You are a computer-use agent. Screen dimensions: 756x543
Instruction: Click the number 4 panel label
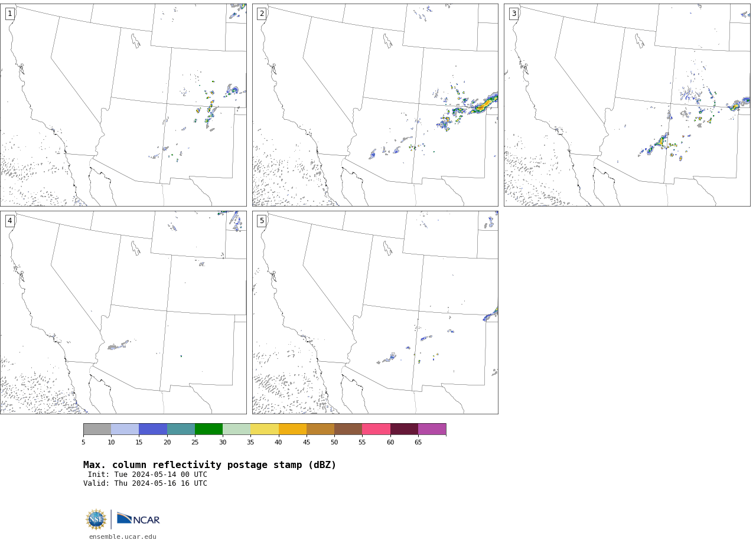pyautogui.click(x=9, y=221)
